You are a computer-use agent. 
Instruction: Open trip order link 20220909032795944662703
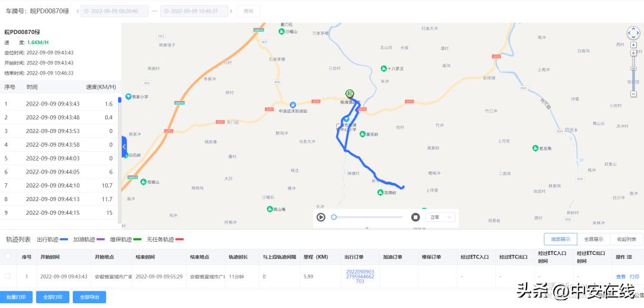tap(360, 276)
